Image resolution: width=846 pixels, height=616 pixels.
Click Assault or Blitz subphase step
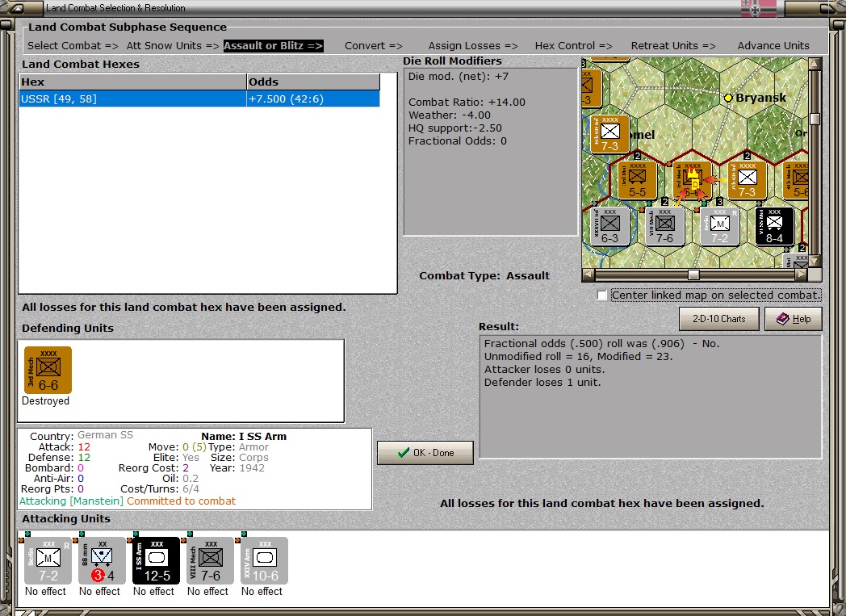coord(274,46)
